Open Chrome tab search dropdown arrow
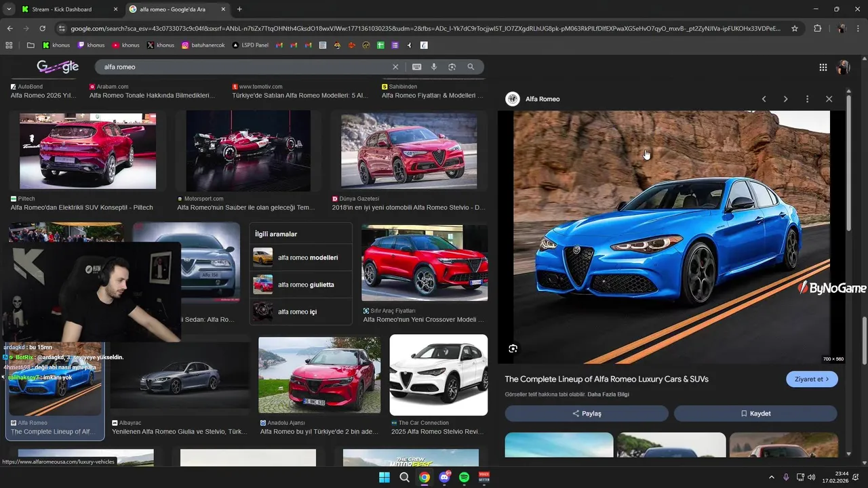 (8, 9)
